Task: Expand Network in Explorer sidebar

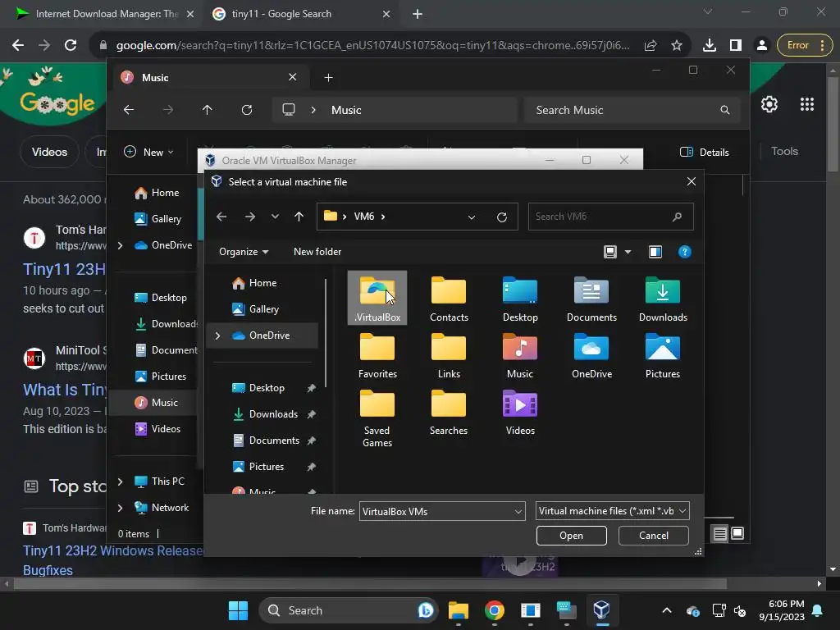Action: click(120, 507)
